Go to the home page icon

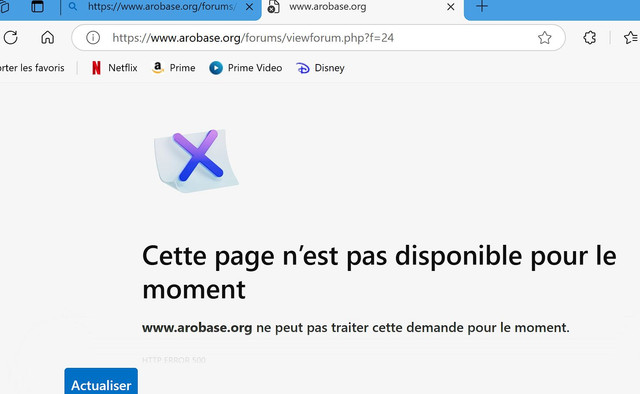pos(47,38)
